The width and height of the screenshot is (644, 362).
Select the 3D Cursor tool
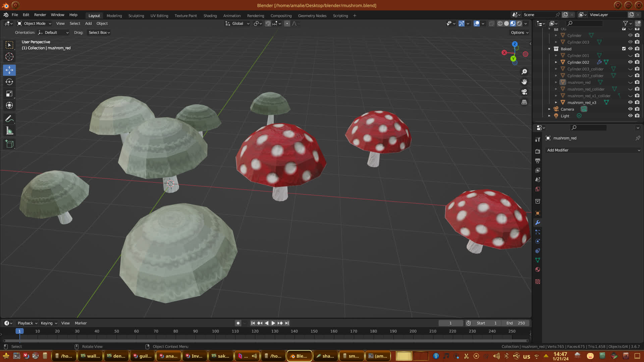coord(9,57)
